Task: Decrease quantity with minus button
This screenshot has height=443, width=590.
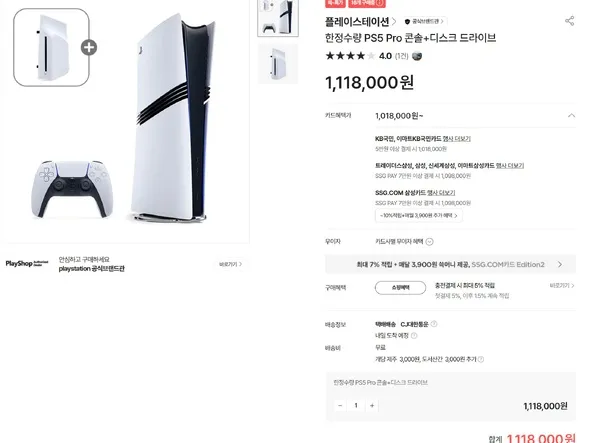Action: point(340,405)
